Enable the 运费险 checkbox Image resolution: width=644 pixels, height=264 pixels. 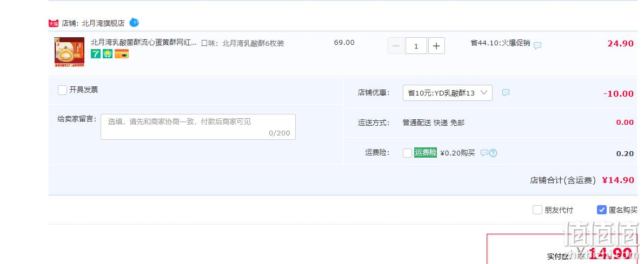pos(407,153)
